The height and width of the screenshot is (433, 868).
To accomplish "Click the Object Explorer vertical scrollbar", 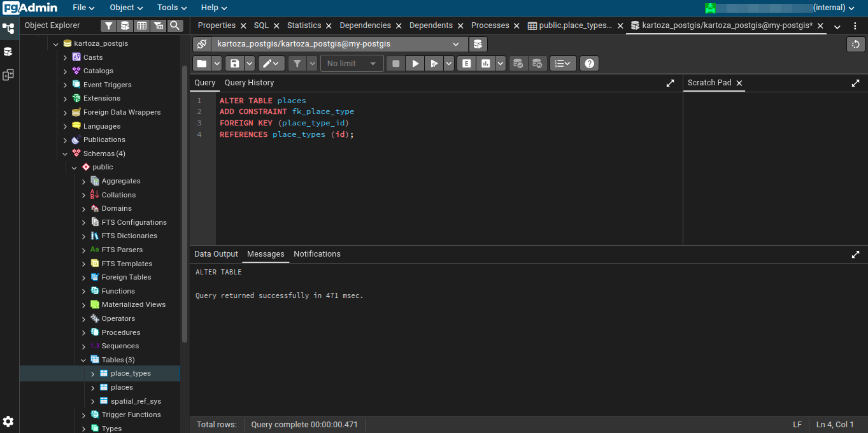I will (x=185, y=204).
